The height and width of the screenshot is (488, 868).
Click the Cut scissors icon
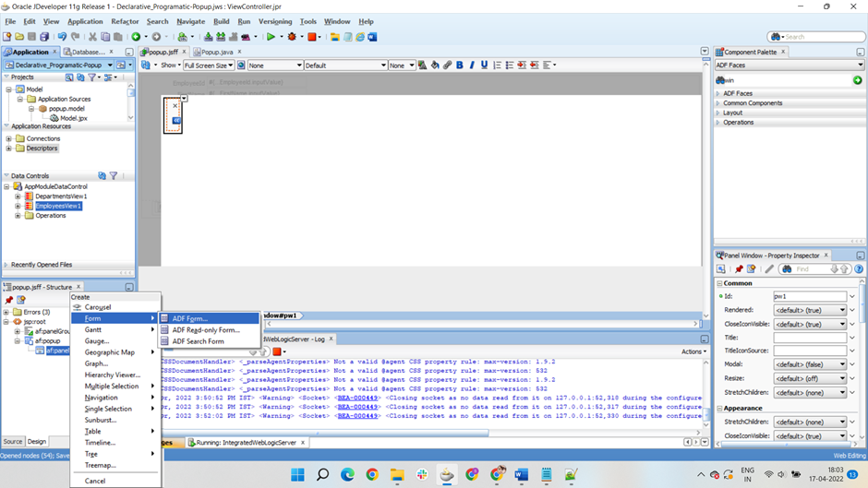click(92, 37)
